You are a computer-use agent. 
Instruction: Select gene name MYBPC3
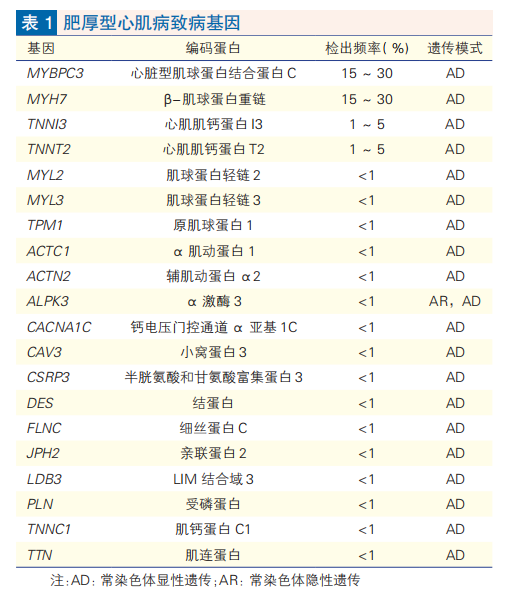click(55, 73)
